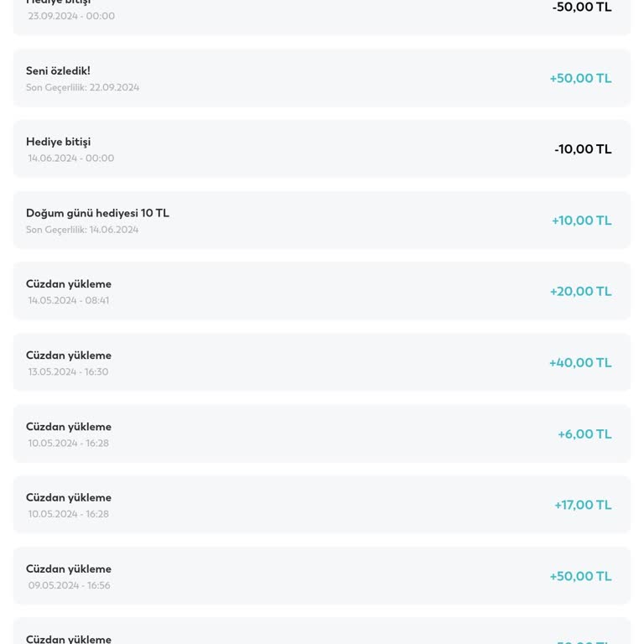This screenshot has height=644, width=644.
Task: Click "Son Geçerlilik: 14.06.2024" text
Action: point(82,230)
